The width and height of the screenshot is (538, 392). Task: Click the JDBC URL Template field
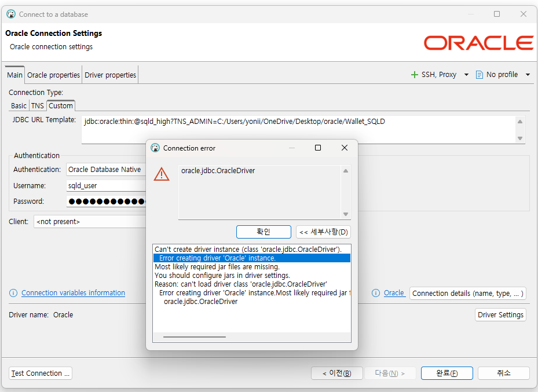(298, 130)
